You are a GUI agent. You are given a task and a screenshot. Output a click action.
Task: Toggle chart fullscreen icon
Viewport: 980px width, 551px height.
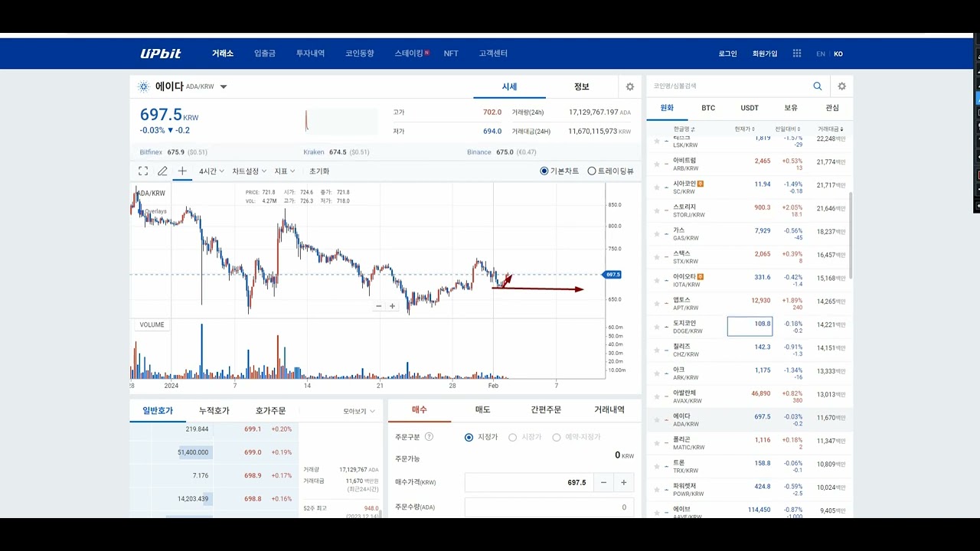coord(143,171)
